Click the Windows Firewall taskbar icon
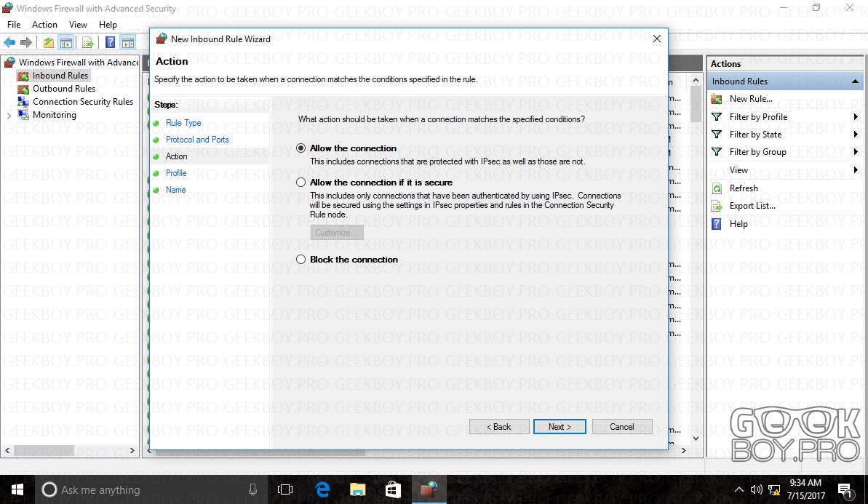 (x=429, y=489)
